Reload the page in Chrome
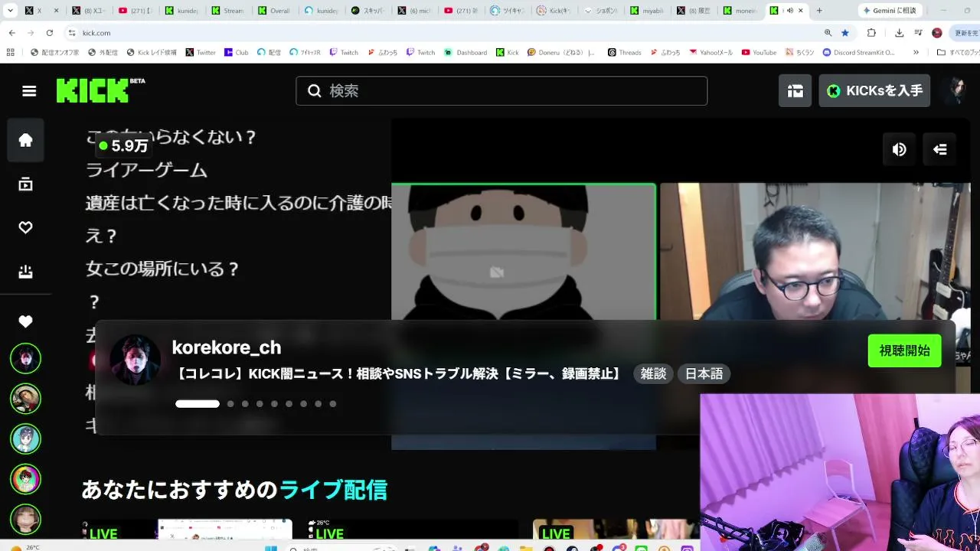 pyautogui.click(x=50, y=33)
